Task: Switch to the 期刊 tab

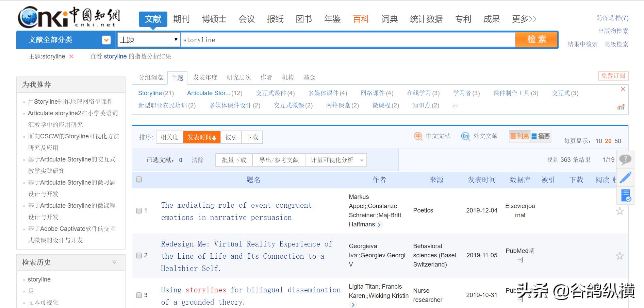Action: point(181,19)
